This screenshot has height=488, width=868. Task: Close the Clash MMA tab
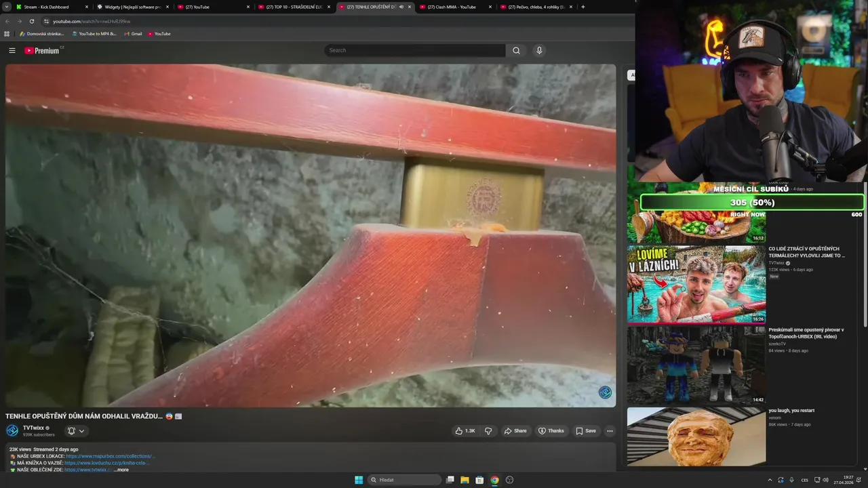point(490,7)
